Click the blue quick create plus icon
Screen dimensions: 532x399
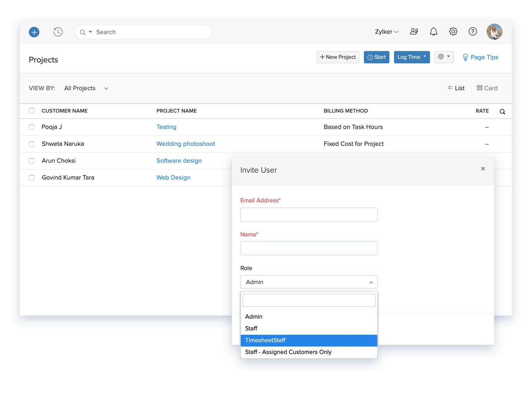coord(34,32)
